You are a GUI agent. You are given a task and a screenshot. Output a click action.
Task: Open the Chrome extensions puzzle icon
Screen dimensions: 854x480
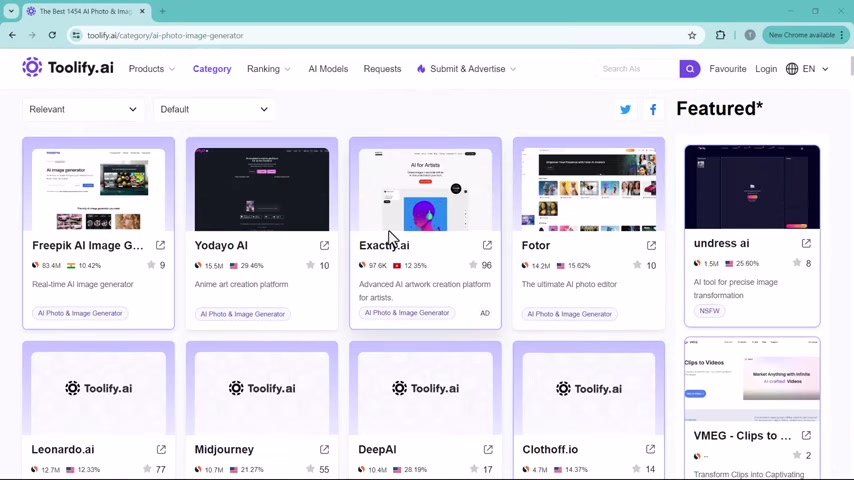[720, 35]
